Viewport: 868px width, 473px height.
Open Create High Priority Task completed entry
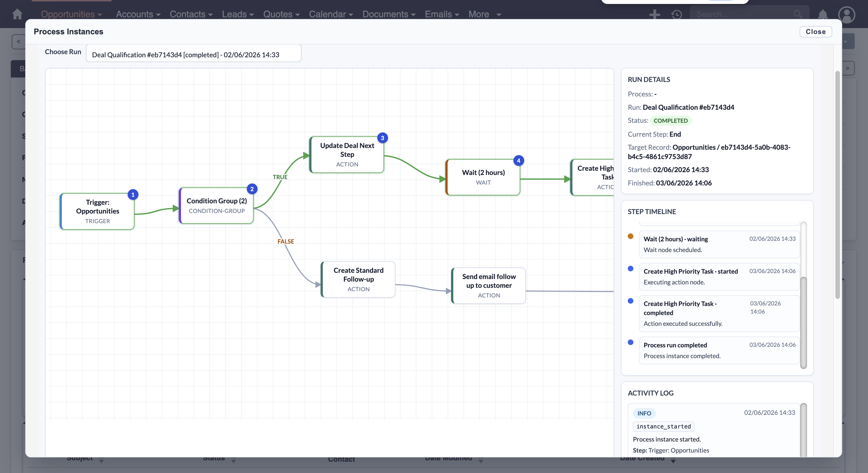tap(719, 313)
